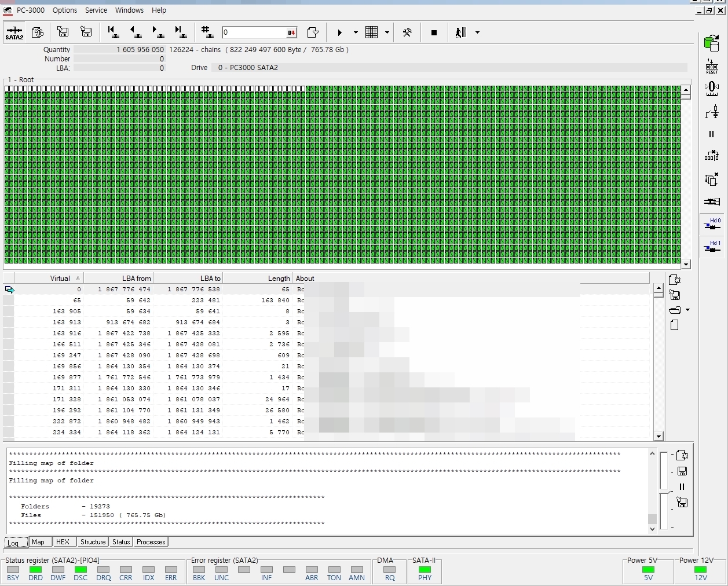Click the switch/capacitor circuit sidebar icon

(712, 111)
